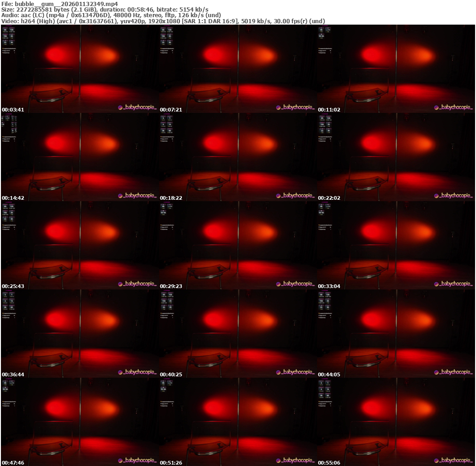Open the thumbnail at 00:11:02

(396, 69)
